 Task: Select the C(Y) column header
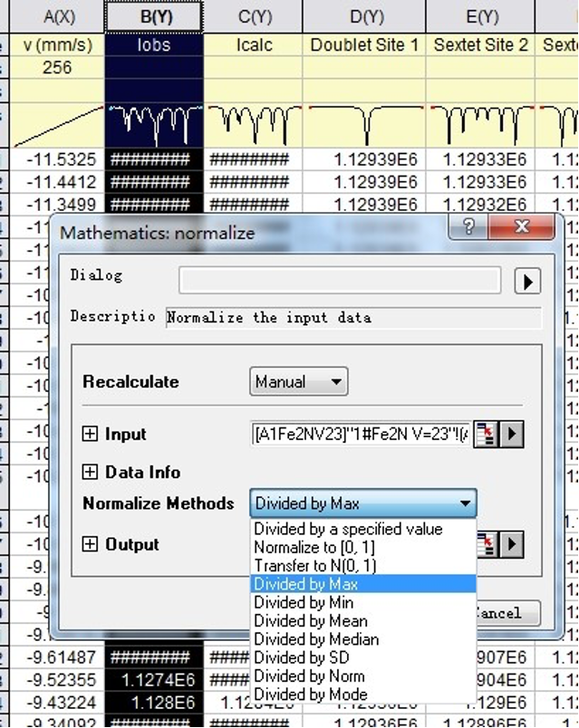click(253, 16)
